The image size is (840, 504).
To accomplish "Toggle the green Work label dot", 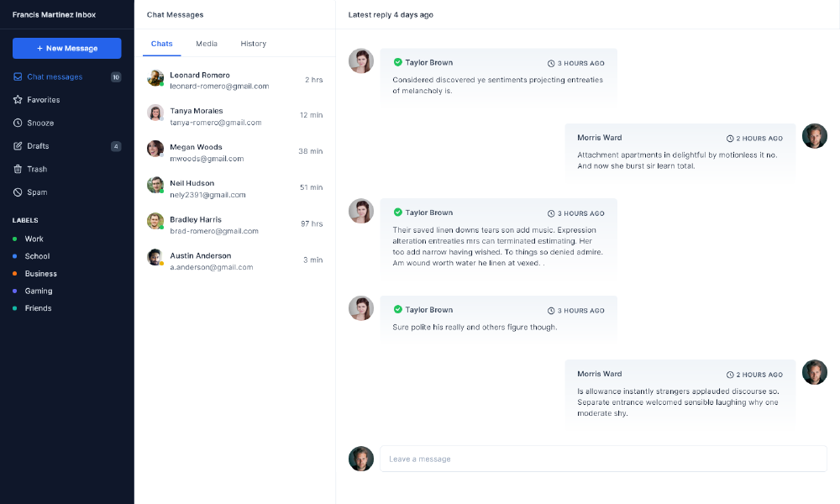I will pyautogui.click(x=14, y=239).
